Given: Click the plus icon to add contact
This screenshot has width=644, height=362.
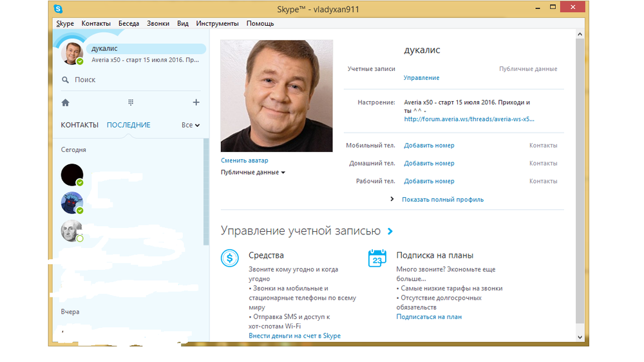Looking at the screenshot, I should click(196, 102).
